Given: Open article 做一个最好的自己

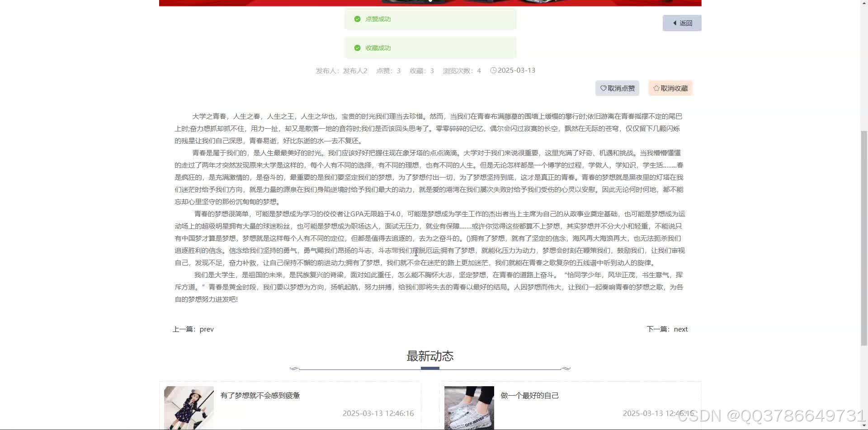Looking at the screenshot, I should pyautogui.click(x=529, y=395).
